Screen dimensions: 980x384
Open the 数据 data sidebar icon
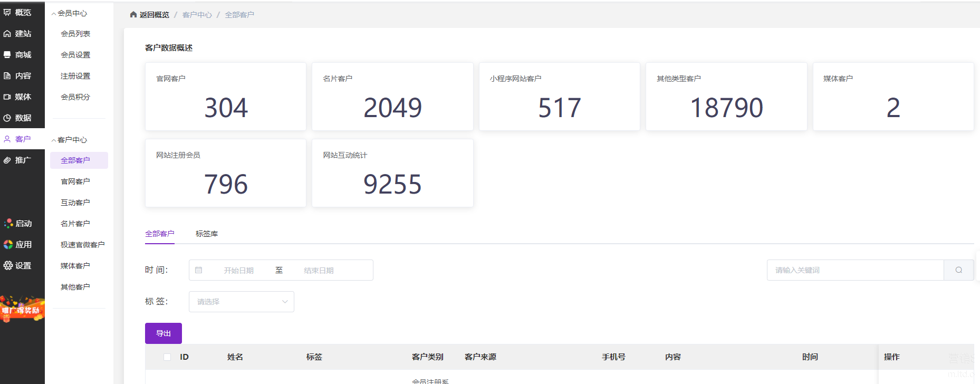point(7,118)
